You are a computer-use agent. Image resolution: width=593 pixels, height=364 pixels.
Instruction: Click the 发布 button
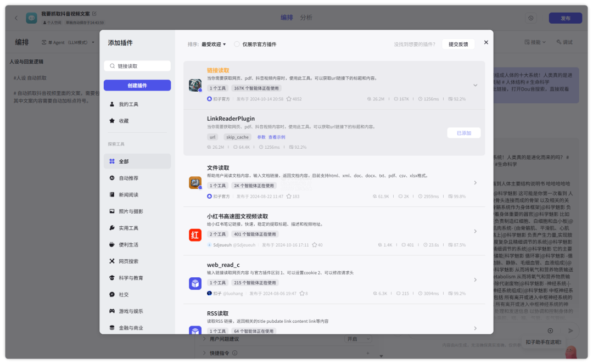click(566, 18)
